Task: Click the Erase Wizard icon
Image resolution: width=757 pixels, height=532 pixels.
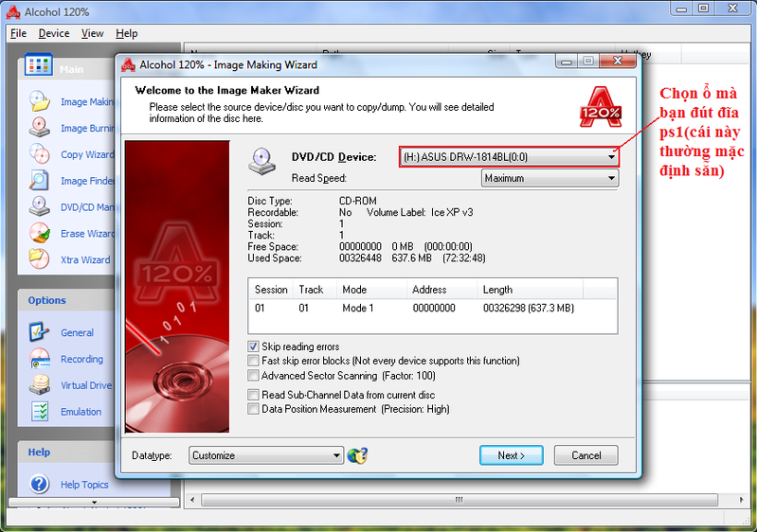Action: pos(39,233)
